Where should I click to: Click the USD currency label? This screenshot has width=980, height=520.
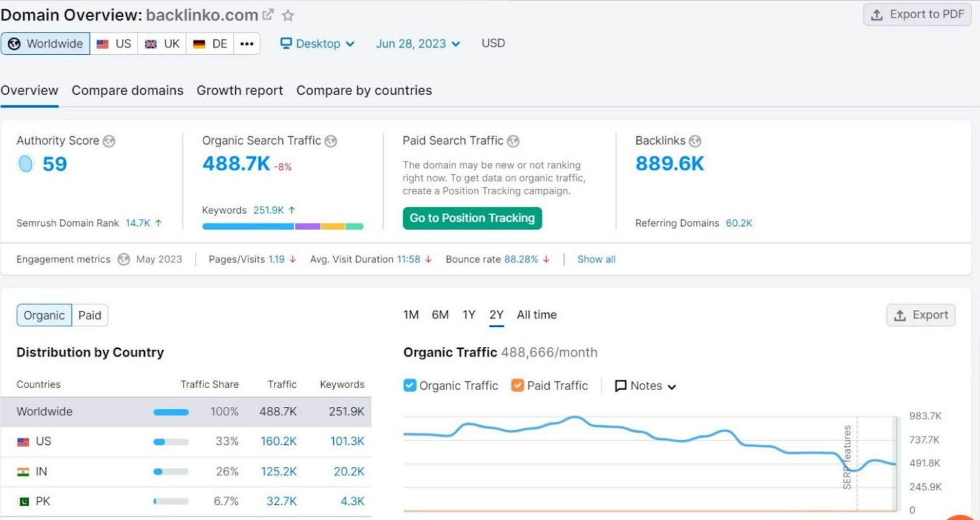(x=493, y=43)
